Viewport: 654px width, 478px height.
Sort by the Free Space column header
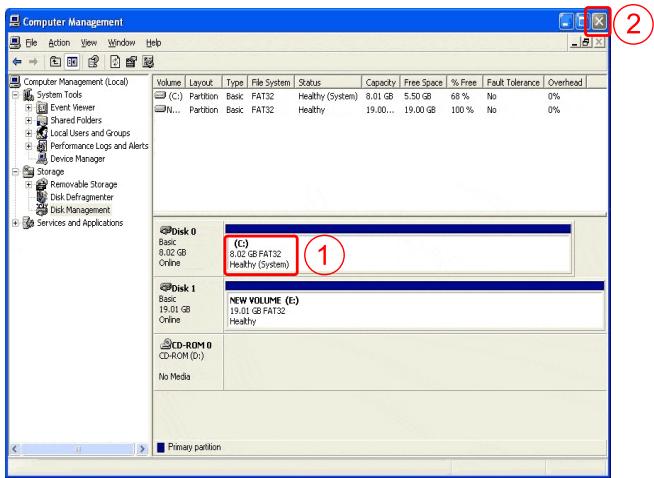423,83
